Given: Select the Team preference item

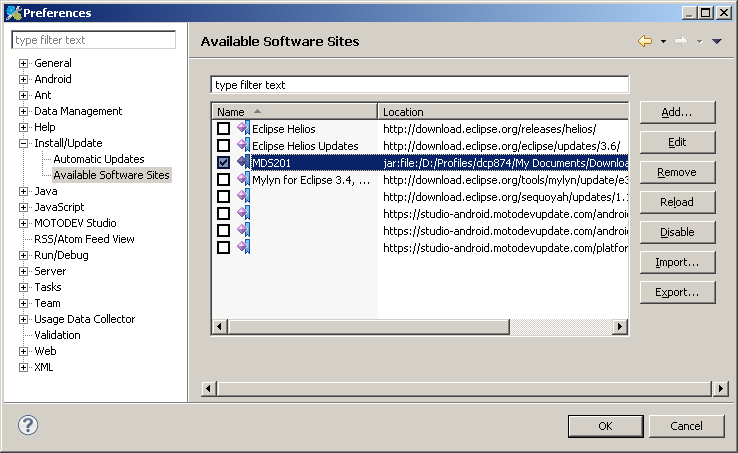Looking at the screenshot, I should point(48,303).
